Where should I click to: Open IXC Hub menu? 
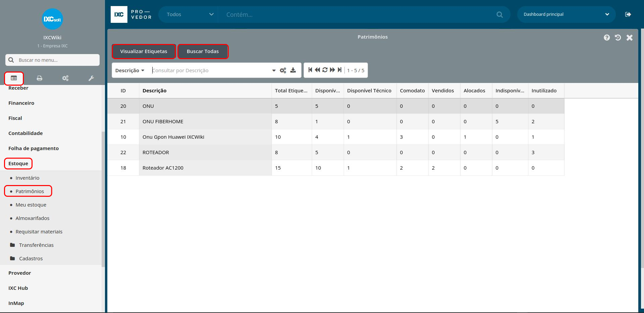click(18, 288)
